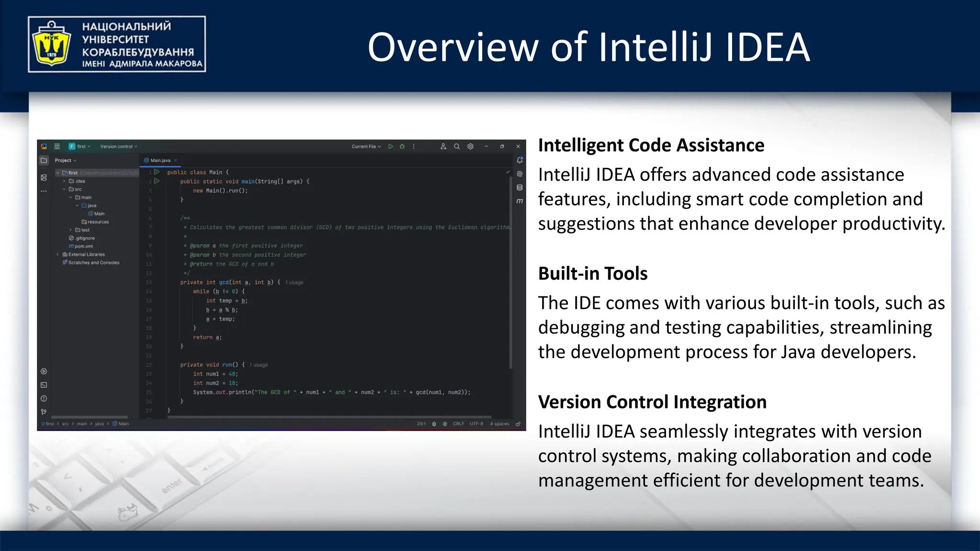Open the AI Assistant spiral tool window

[520, 174]
